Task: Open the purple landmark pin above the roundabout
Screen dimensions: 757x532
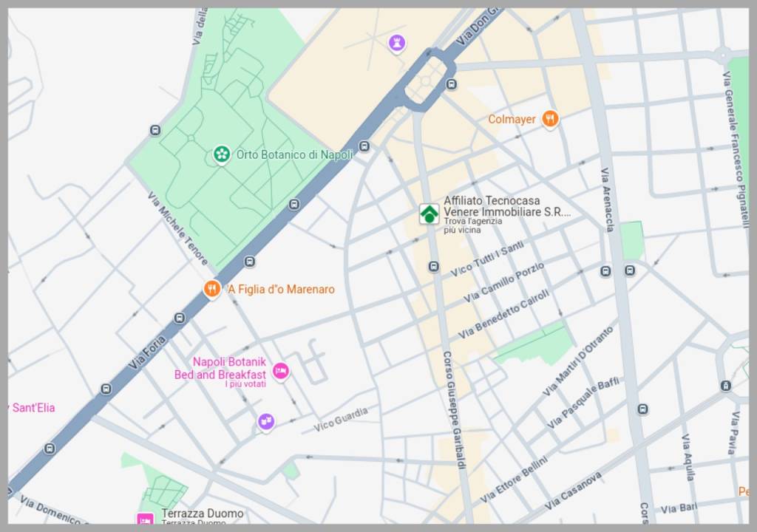Action: tap(397, 43)
